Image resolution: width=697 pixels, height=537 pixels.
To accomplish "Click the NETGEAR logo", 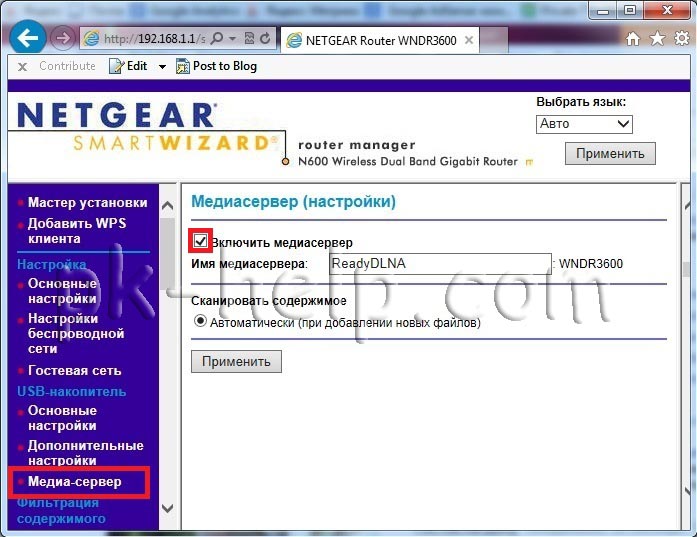I will click(x=117, y=115).
